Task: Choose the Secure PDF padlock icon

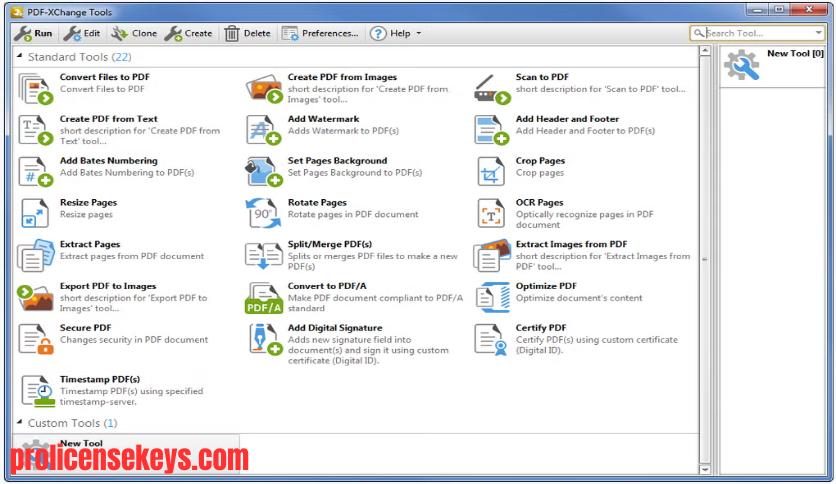Action: click(36, 339)
